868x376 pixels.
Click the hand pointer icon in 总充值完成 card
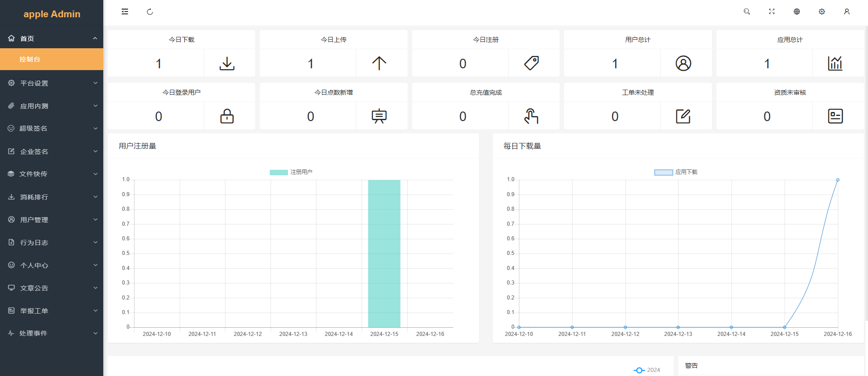click(531, 116)
